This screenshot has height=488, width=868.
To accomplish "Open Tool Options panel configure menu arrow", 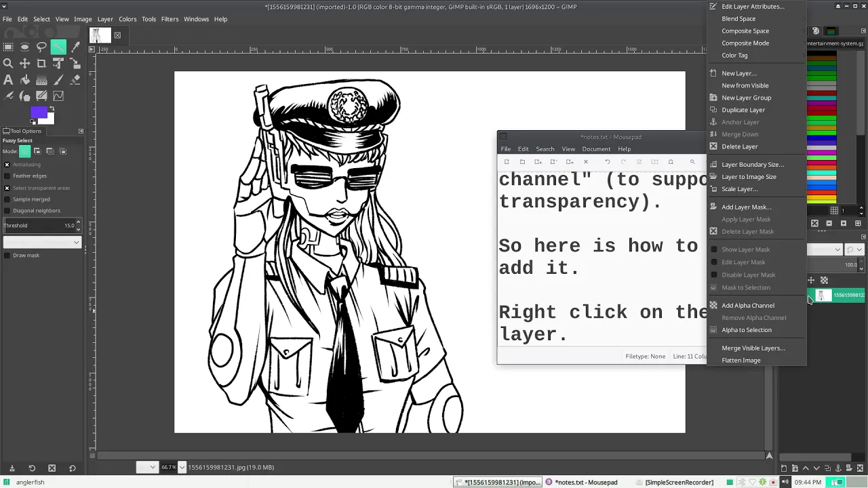I will tap(81, 131).
